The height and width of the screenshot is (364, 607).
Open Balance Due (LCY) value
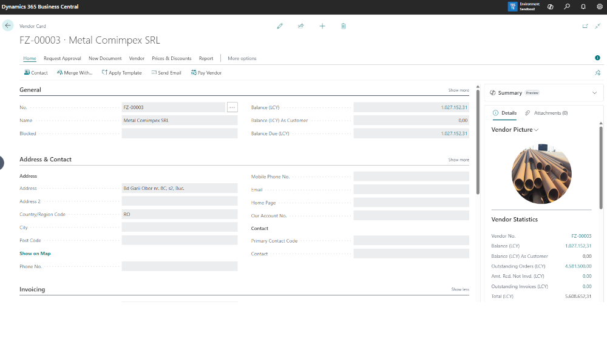tap(454, 133)
